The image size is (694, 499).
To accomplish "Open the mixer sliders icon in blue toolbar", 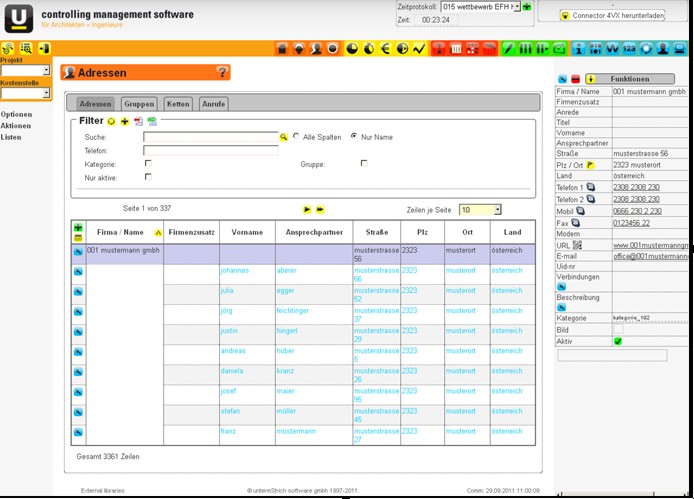I will [x=595, y=48].
